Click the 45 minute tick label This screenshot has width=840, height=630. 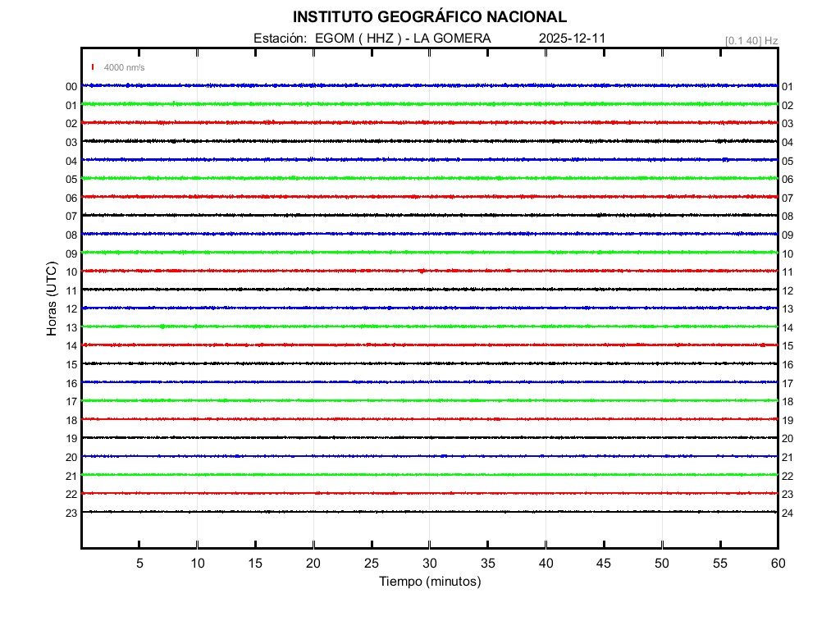pos(604,563)
